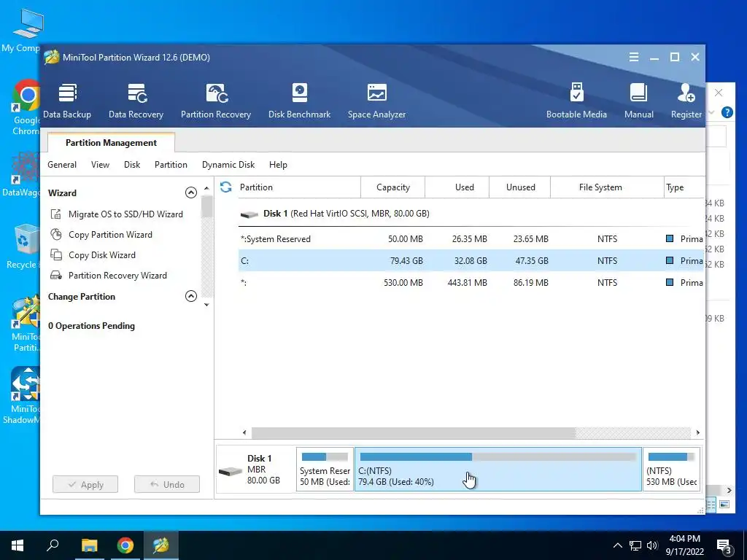747x560 pixels.
Task: Create Bootable Media
Action: click(576, 101)
